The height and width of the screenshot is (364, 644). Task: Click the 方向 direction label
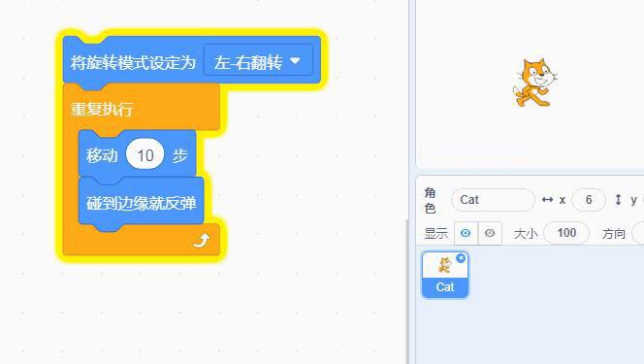coord(614,233)
